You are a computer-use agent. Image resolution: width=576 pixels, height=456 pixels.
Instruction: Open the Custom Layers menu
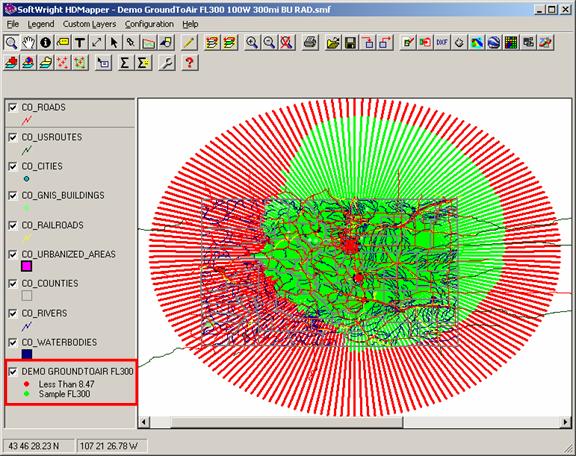89,24
